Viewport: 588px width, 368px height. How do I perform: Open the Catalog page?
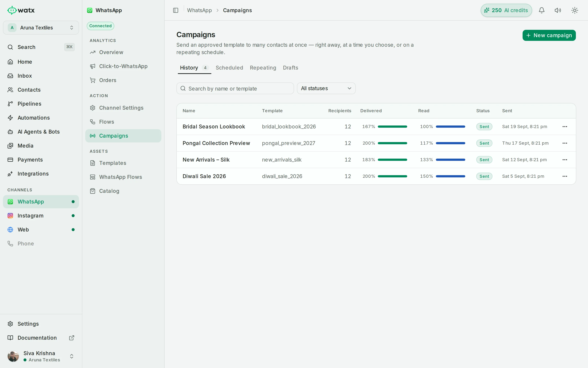click(123, 191)
